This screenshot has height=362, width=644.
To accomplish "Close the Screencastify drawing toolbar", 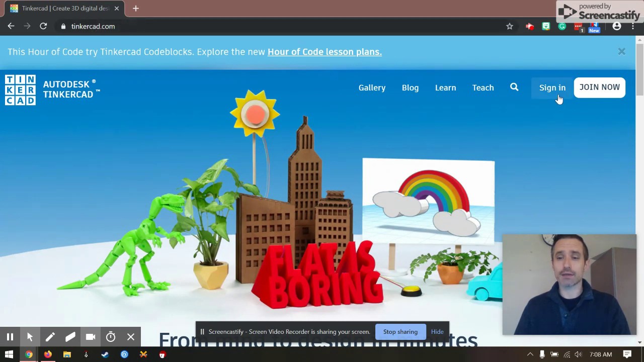I will point(131,337).
